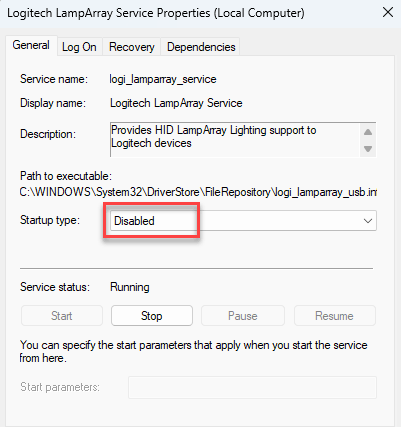Viewport: 401px width, 427px height.
Task: Click the Resume service button
Action: 334,316
